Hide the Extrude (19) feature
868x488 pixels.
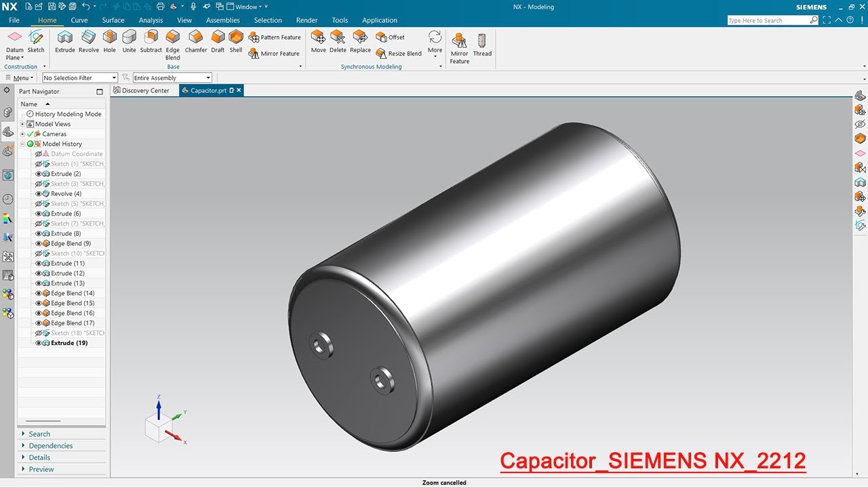pos(39,343)
